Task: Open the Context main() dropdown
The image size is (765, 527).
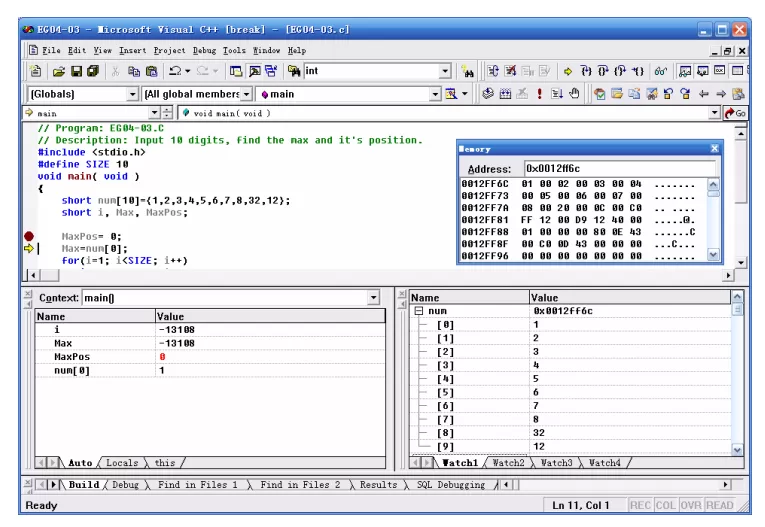Action: [x=373, y=298]
